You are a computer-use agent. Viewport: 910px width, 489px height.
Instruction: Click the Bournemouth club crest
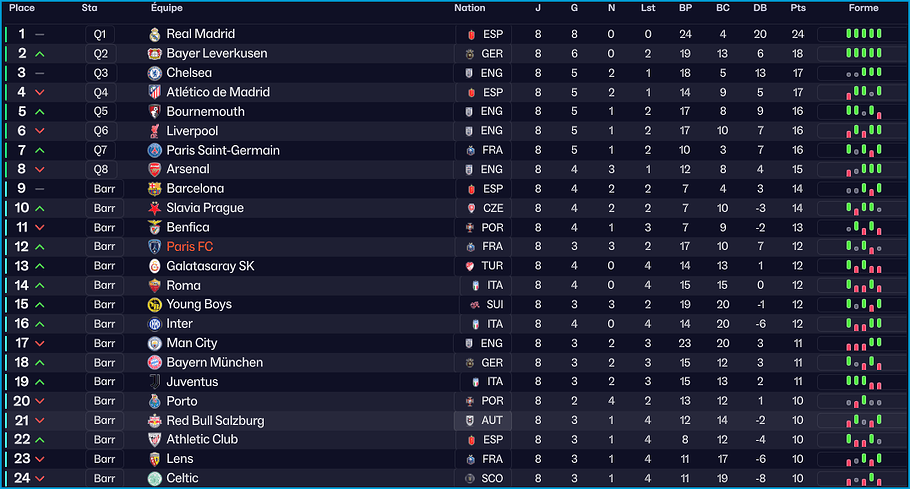tap(155, 112)
